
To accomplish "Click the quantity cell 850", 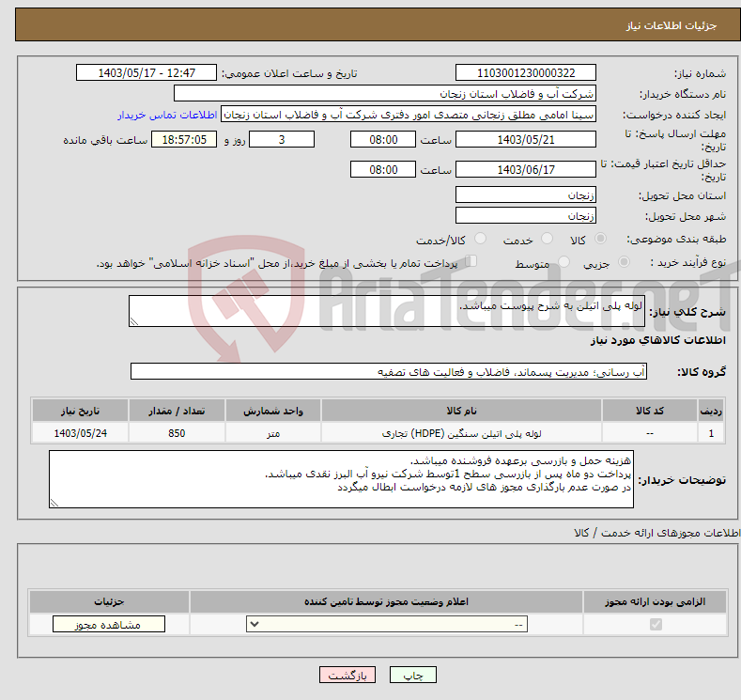I will [177, 433].
